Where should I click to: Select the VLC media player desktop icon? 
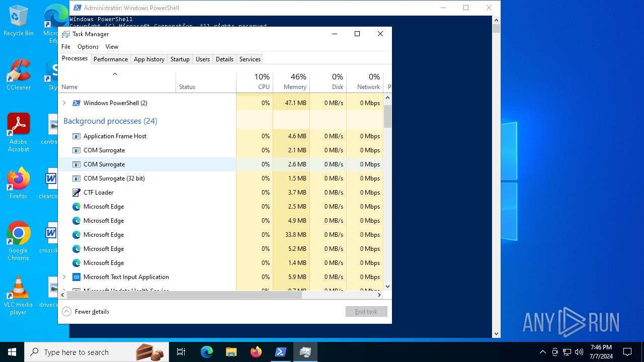click(19, 296)
